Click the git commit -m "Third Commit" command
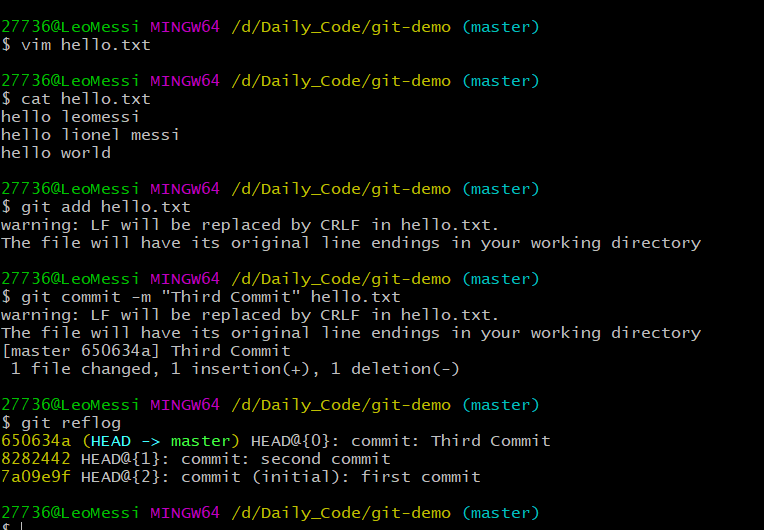Screen dimensions: 764x530 (201, 297)
